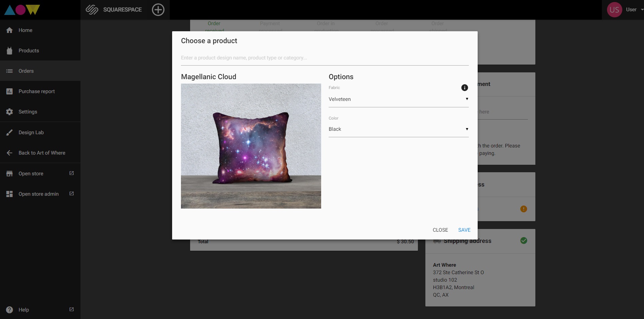Image resolution: width=644 pixels, height=319 pixels.
Task: Open the Fabric Velveteen dropdown
Action: 399,99
